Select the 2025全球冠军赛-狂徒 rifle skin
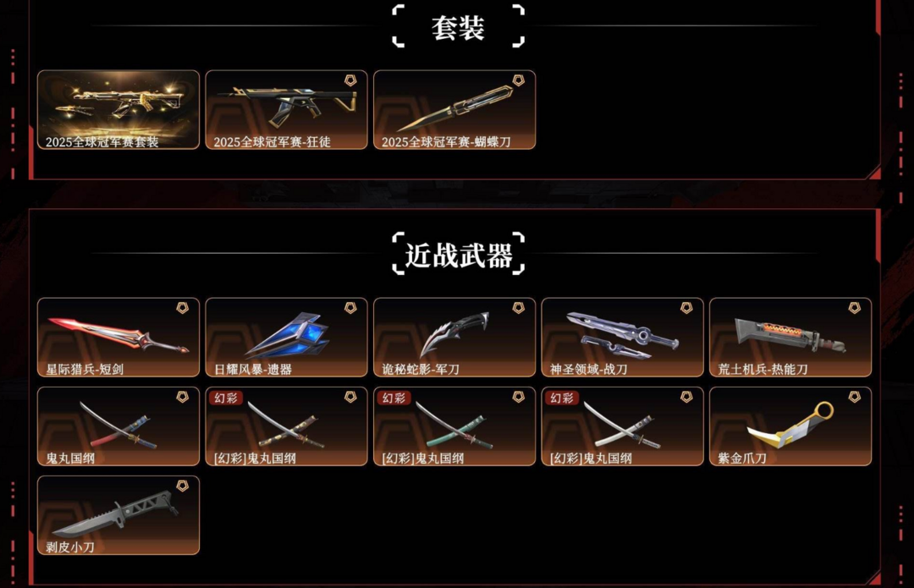Image resolution: width=914 pixels, height=588 pixels. coord(286,109)
